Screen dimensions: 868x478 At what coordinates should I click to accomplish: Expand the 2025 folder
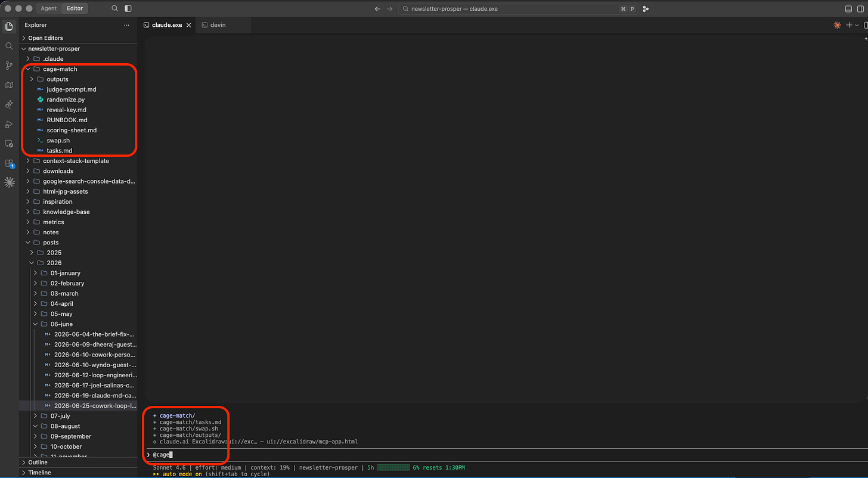(78, 252)
